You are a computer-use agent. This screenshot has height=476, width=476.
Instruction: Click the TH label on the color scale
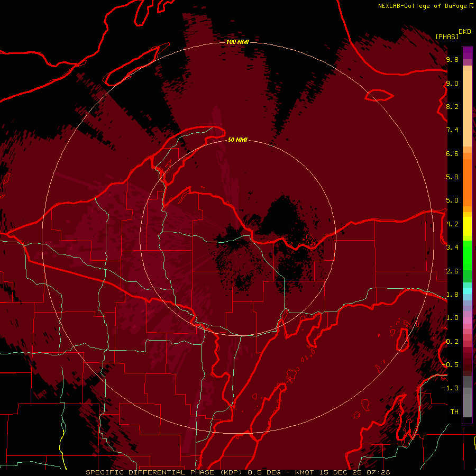click(454, 412)
